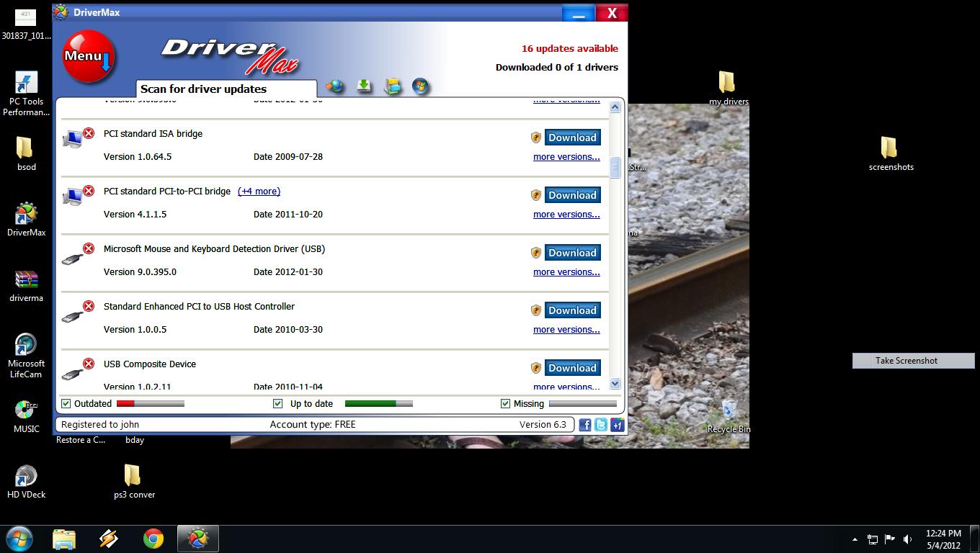Viewport: 980px width, 553px height.
Task: Click the Version 6.3 status text
Action: click(543, 424)
